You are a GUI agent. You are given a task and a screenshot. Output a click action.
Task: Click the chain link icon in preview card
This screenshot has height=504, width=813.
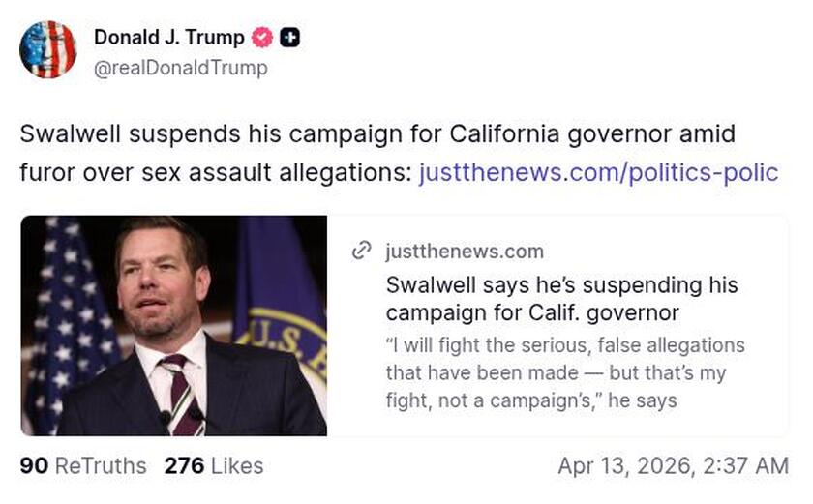tap(362, 252)
